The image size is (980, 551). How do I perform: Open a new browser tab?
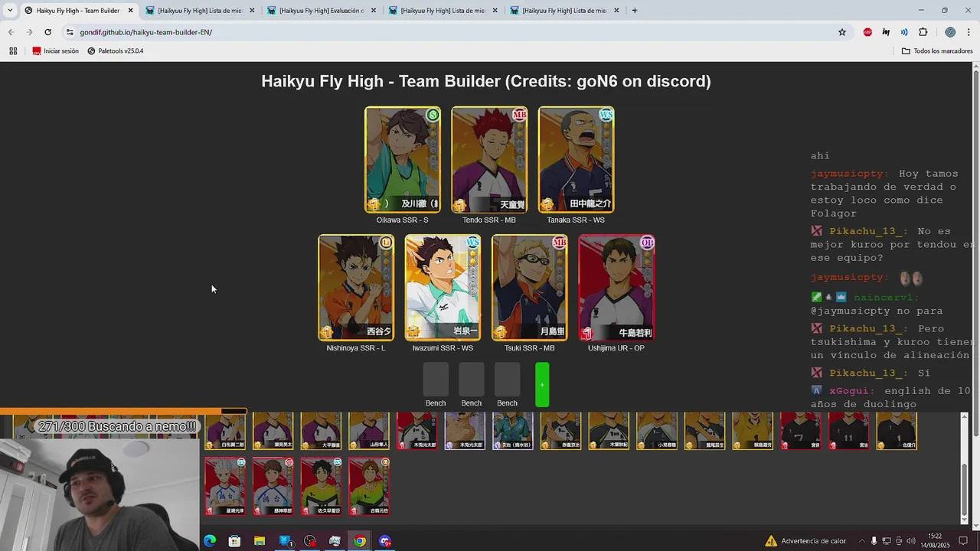(634, 11)
